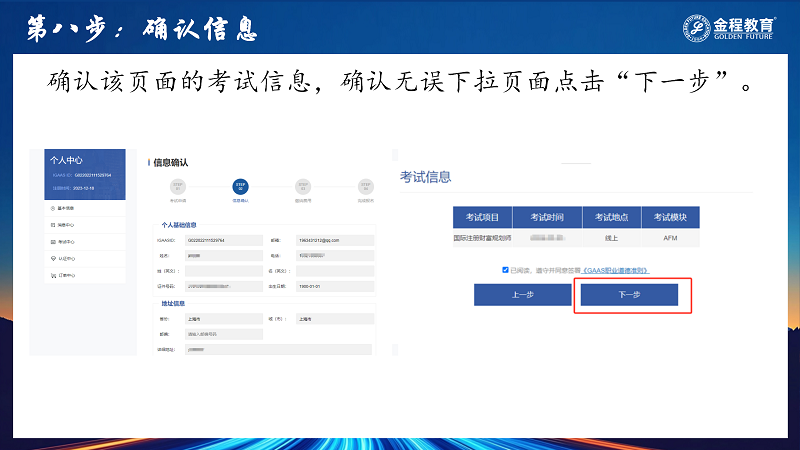Click the active STEP 02 circle
The height and width of the screenshot is (450, 800).
240,187
